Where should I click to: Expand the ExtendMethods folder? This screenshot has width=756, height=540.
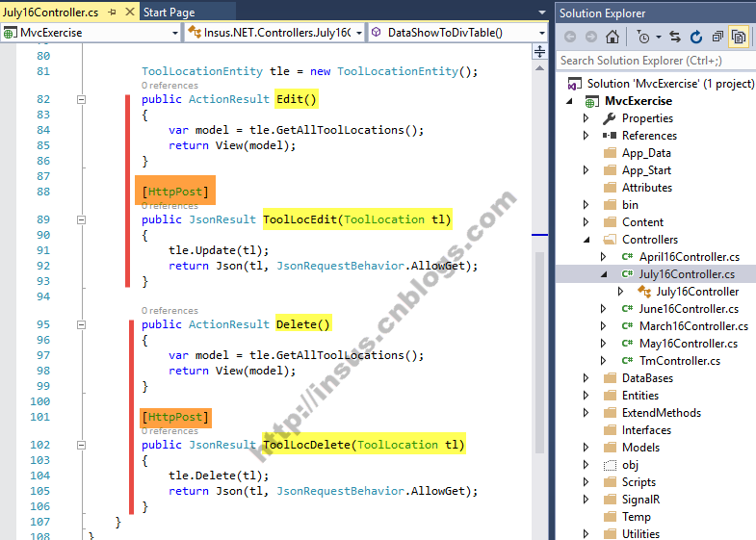point(586,413)
